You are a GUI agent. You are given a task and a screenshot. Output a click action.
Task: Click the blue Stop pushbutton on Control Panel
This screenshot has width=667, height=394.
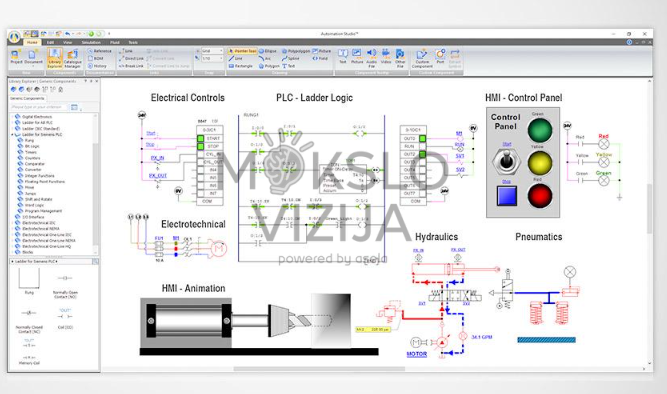[506, 196]
